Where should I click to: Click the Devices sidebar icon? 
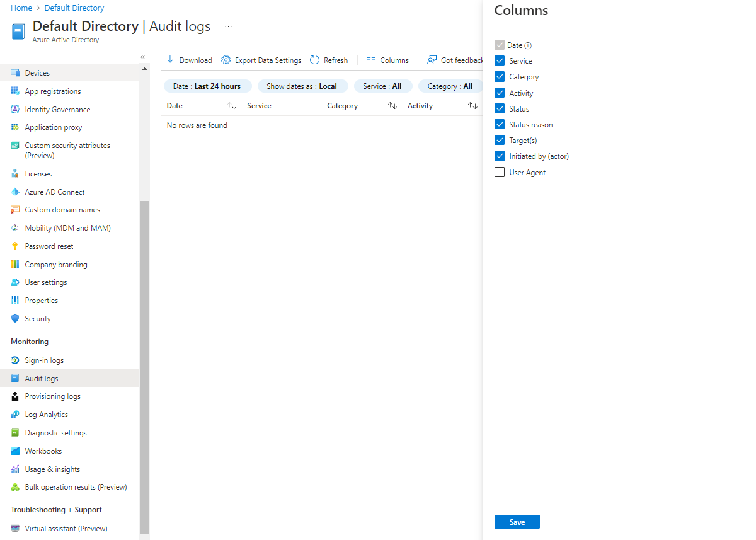[x=15, y=73]
